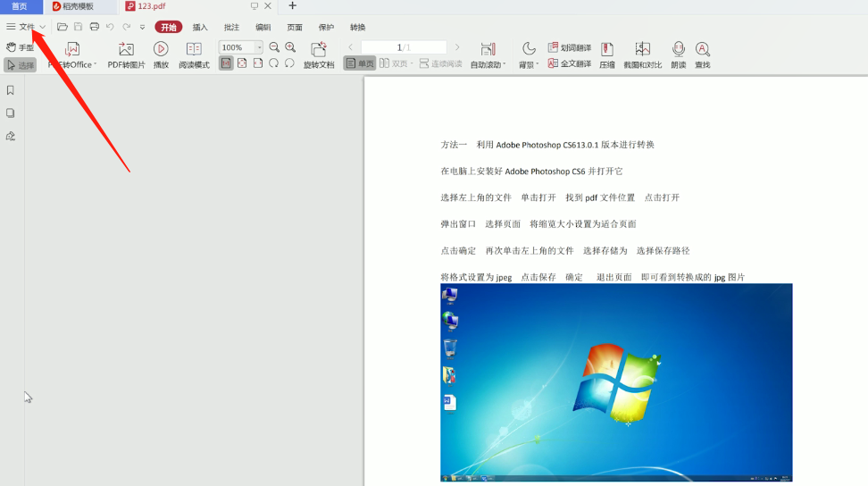The image size is (868, 486).
Task: Click the Windows 7 desktop image in document
Action: (616, 382)
